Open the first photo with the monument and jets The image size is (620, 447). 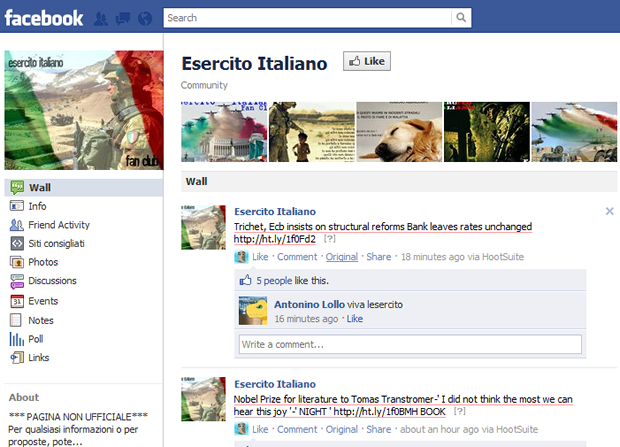point(224,132)
